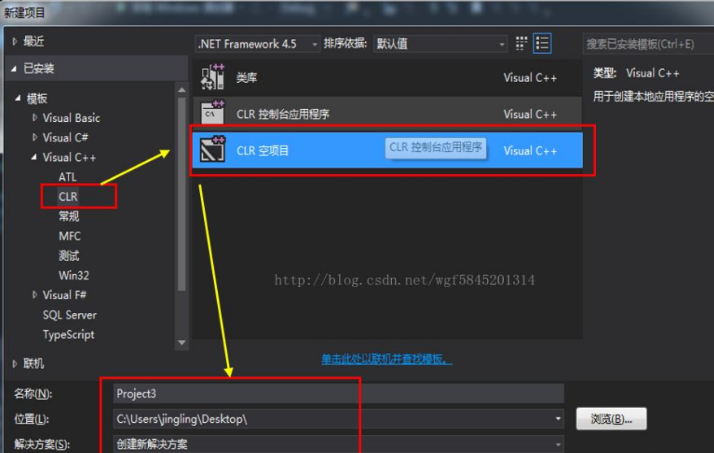Click CLR 空项目 template name
Viewport: 714px width, 453px height.
262,151
